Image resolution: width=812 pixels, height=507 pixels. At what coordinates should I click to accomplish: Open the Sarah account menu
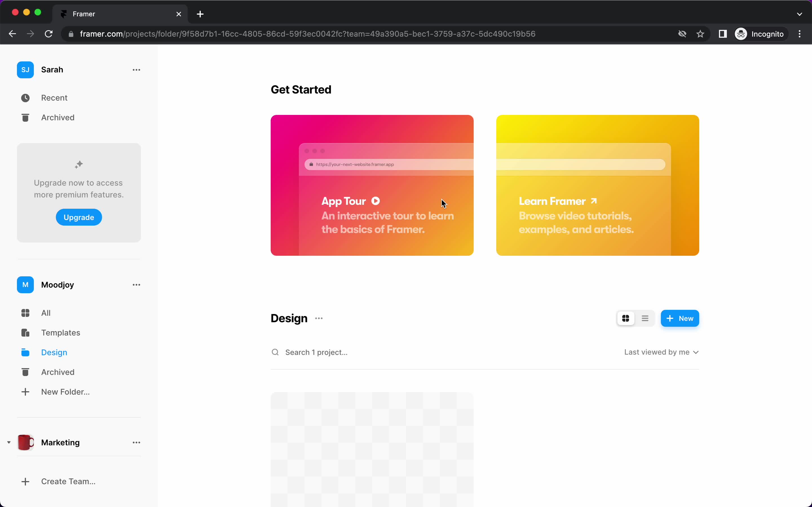pyautogui.click(x=136, y=70)
